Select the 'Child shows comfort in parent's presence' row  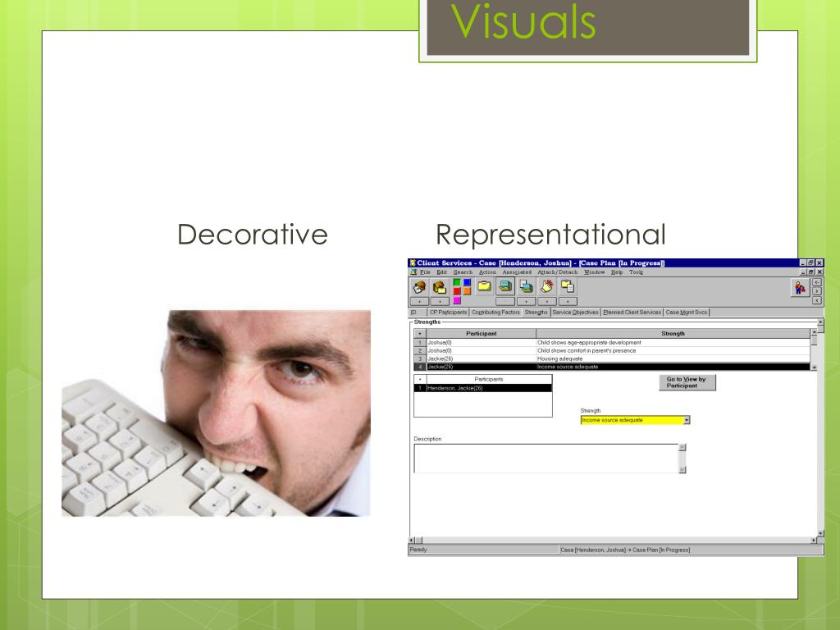612,350
